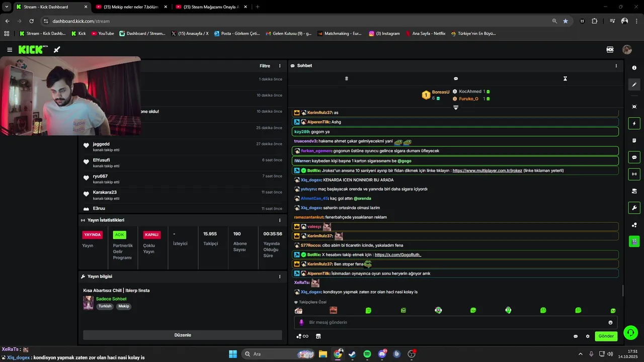Bookmark this page with the star icon

[x=566, y=21]
